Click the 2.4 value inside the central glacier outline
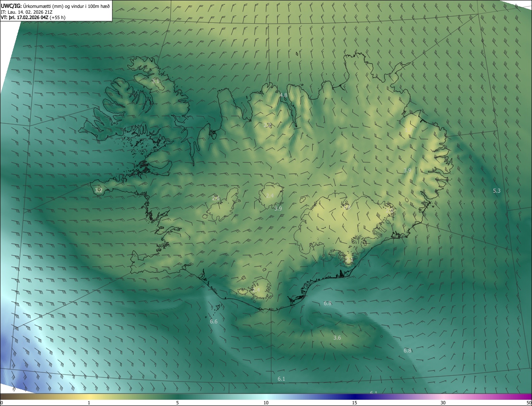 tap(270, 196)
